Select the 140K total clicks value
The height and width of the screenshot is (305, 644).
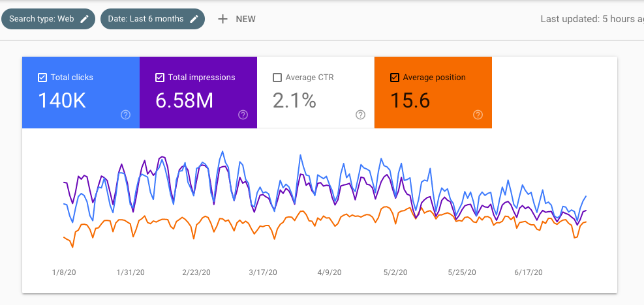pos(62,100)
